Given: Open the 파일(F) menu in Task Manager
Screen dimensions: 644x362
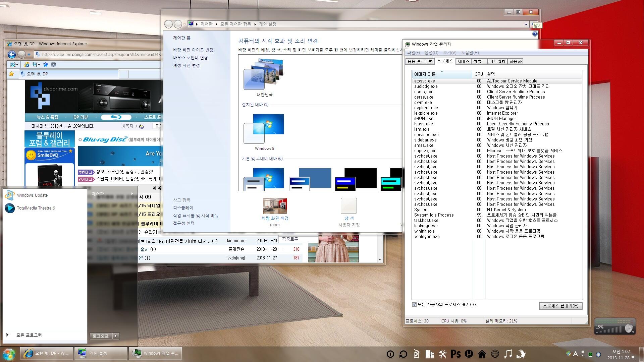Looking at the screenshot, I should pyautogui.click(x=413, y=53).
